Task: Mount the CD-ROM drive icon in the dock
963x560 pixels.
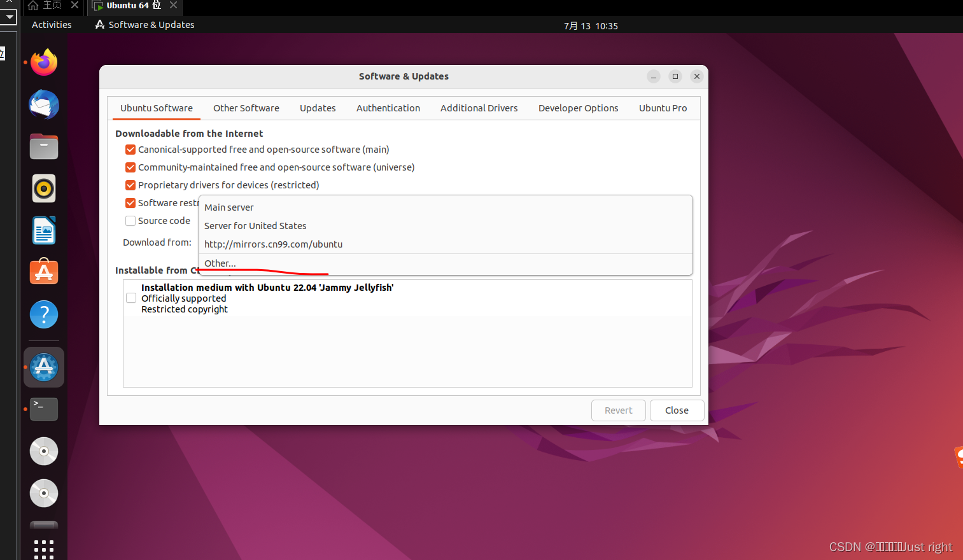Action: 43,451
